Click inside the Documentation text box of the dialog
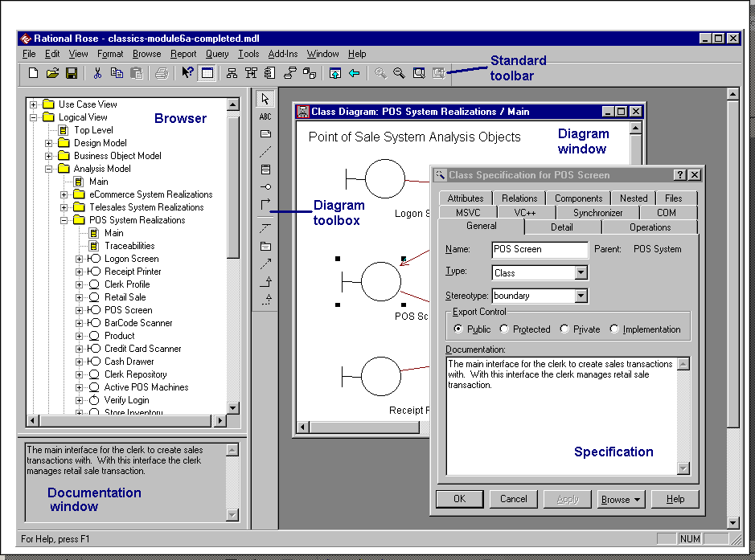 tap(562, 416)
